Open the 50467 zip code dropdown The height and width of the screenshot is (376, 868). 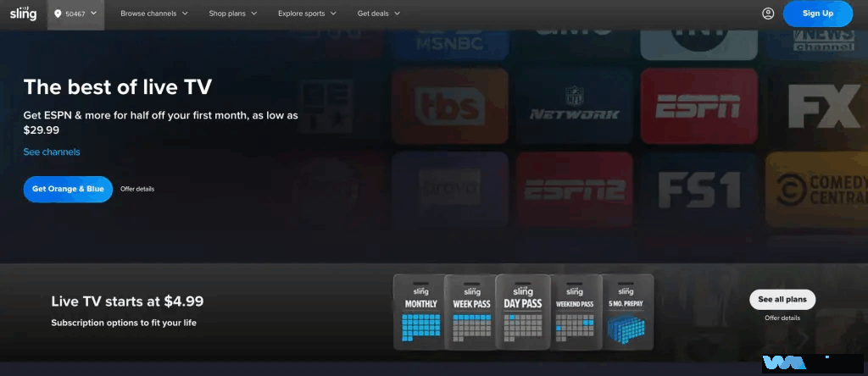tap(75, 14)
